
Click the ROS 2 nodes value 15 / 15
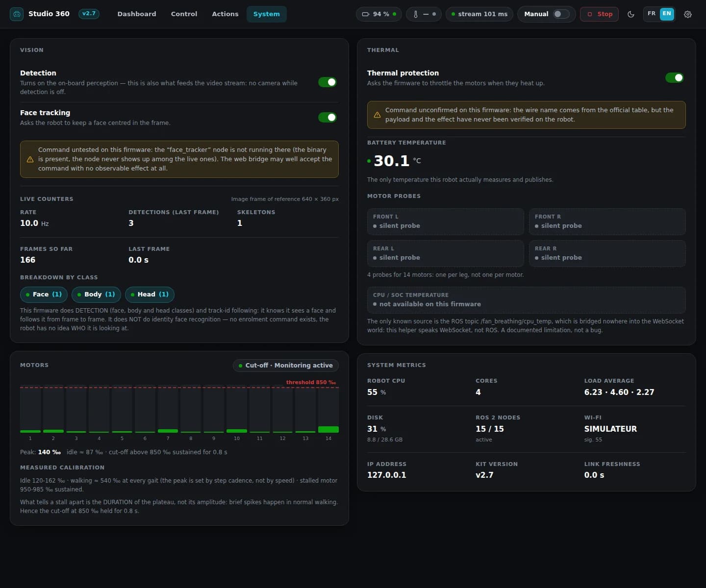pyautogui.click(x=490, y=429)
